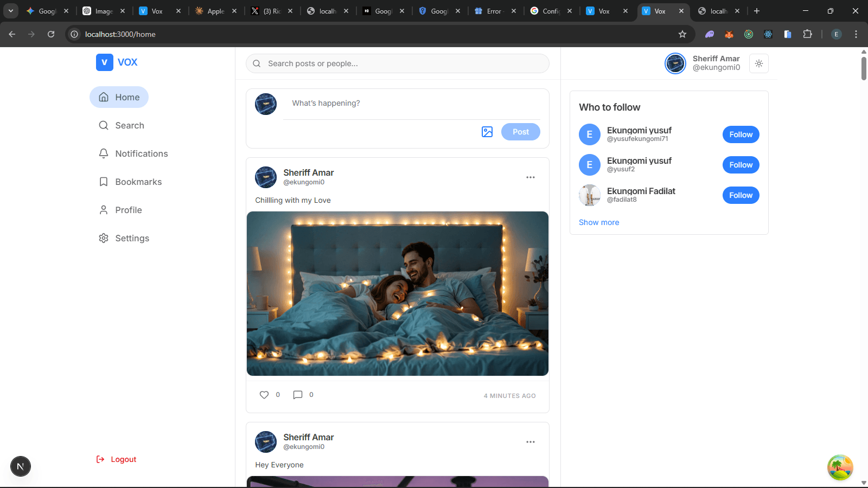Viewport: 868px width, 488px height.
Task: Open a new browser tab
Action: [x=757, y=11]
